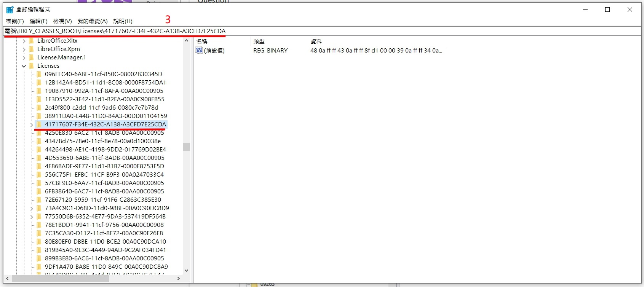Image resolution: width=644 pixels, height=287 pixels.
Task: Click folder icon of 73A4C9C1-D68D key
Action: pyautogui.click(x=39, y=208)
